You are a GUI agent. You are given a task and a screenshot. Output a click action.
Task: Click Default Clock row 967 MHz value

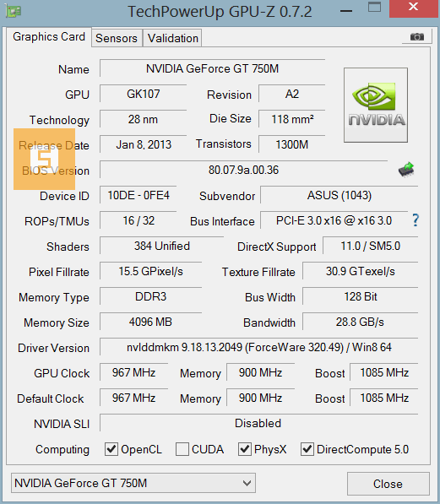pyautogui.click(x=133, y=398)
